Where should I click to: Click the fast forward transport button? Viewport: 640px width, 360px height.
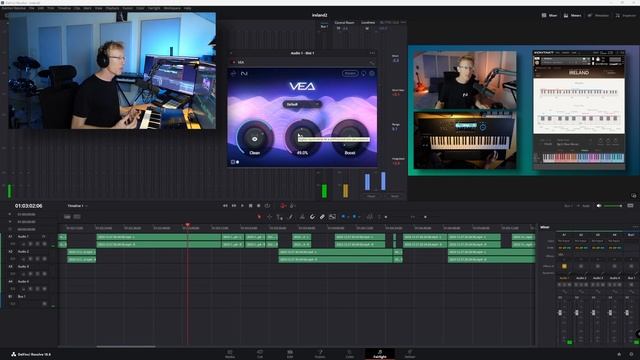234,206
